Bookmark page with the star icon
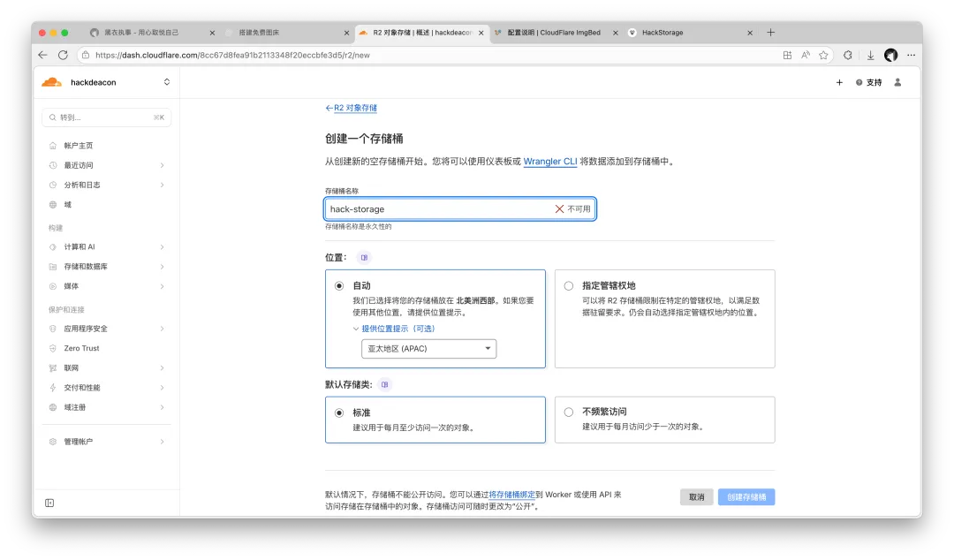Image resolution: width=954 pixels, height=560 pixels. coord(824,55)
